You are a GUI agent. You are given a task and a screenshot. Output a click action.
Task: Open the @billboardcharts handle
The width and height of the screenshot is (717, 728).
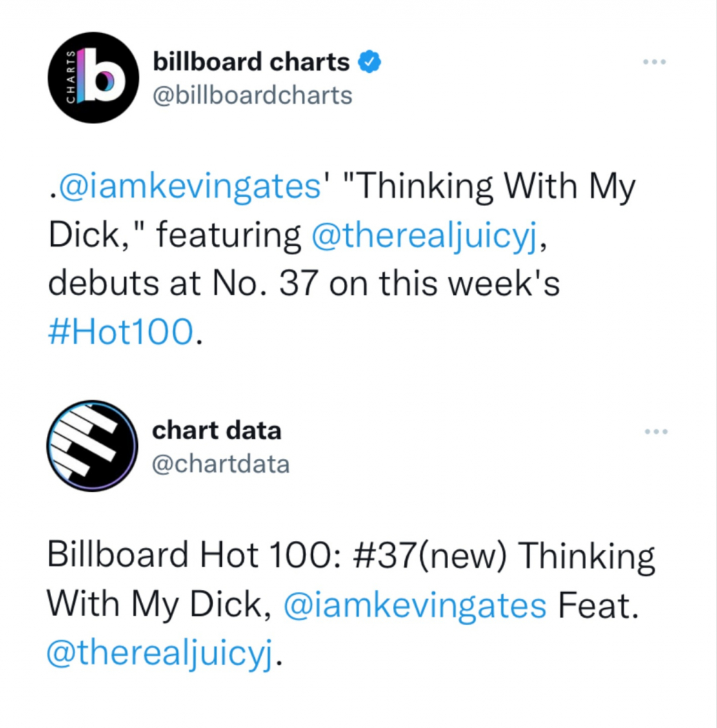253,95
